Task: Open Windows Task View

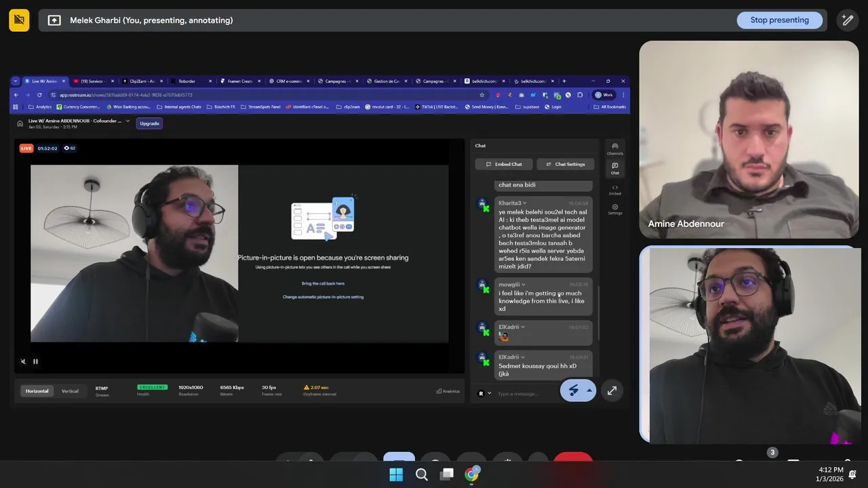Action: click(446, 474)
